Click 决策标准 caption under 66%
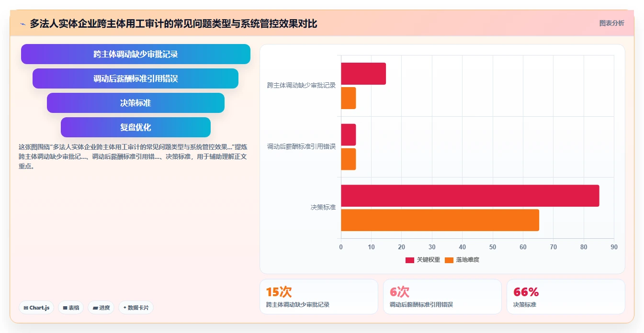The image size is (644, 333). click(x=525, y=305)
